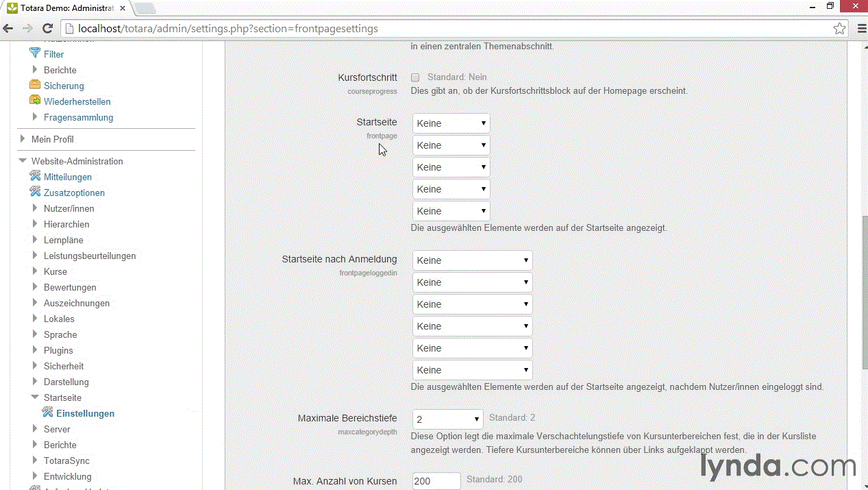
Task: Click the 'Maximale Bereichstiefe' label
Action: 347,418
